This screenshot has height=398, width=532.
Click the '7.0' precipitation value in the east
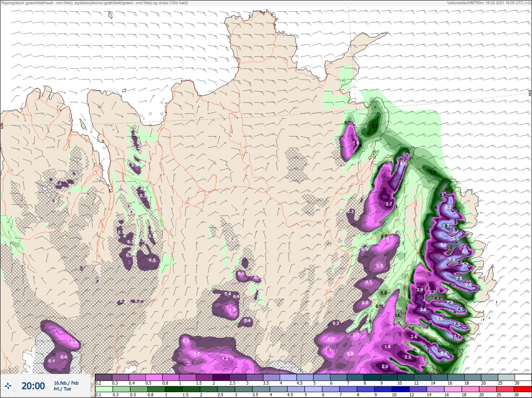(452, 260)
